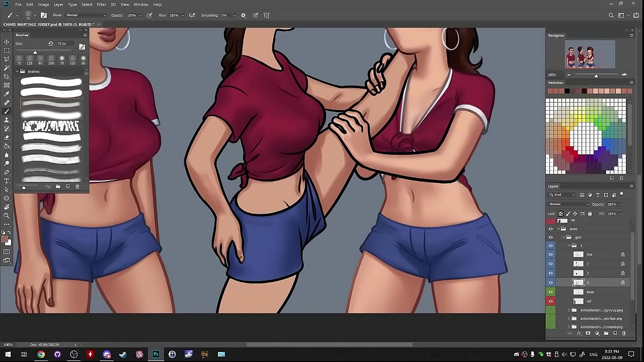Select the Zoom tool in toolbar
Viewport: 644px width, 362px height.
point(7,216)
